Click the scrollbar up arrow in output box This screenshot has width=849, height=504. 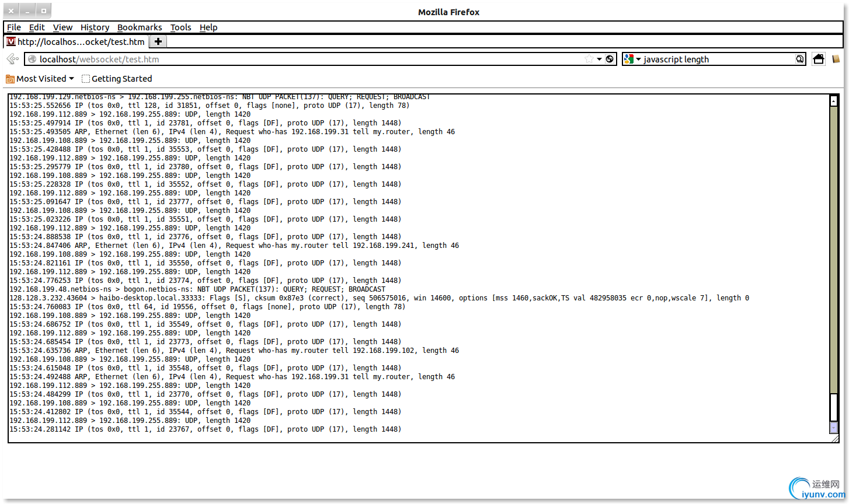point(834,101)
